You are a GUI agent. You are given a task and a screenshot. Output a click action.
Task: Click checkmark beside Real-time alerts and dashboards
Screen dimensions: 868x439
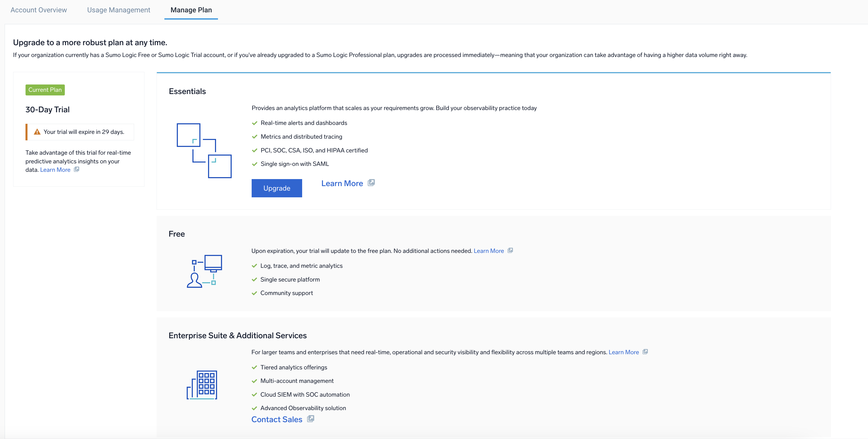(255, 123)
